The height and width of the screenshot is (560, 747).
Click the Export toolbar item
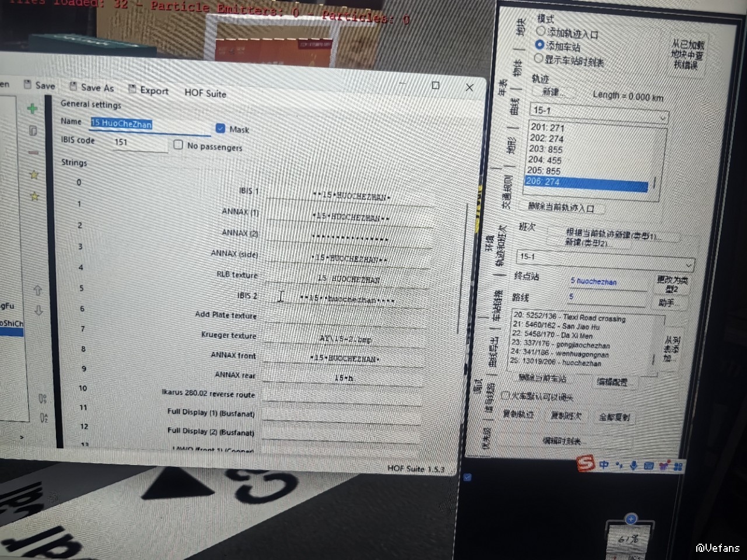pyautogui.click(x=148, y=90)
